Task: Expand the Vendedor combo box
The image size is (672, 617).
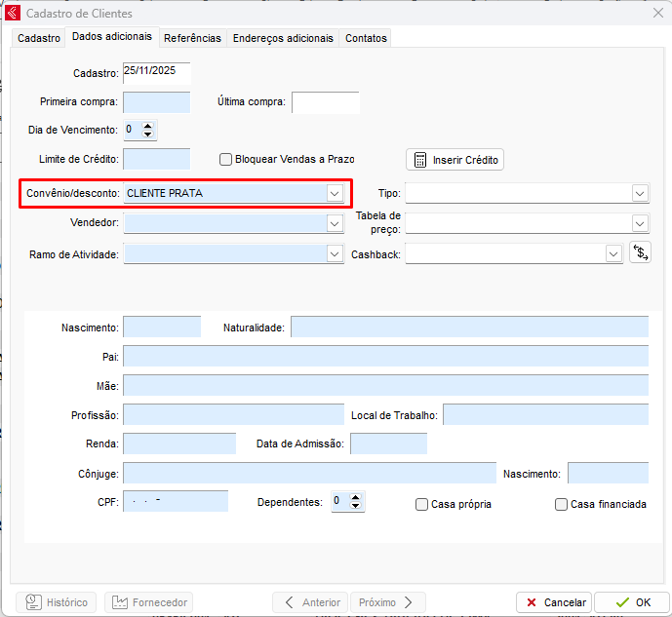Action: pos(335,223)
